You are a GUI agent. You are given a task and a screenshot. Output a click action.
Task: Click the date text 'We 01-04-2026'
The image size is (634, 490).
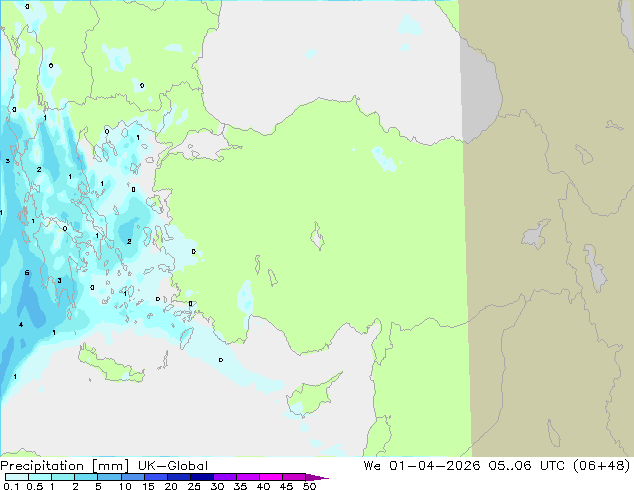click(422, 466)
